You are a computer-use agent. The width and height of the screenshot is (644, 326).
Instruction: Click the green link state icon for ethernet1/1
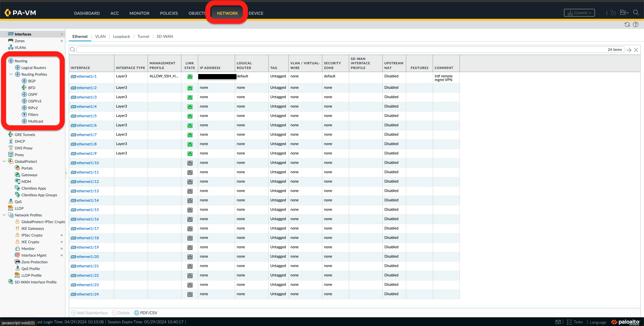point(190,77)
